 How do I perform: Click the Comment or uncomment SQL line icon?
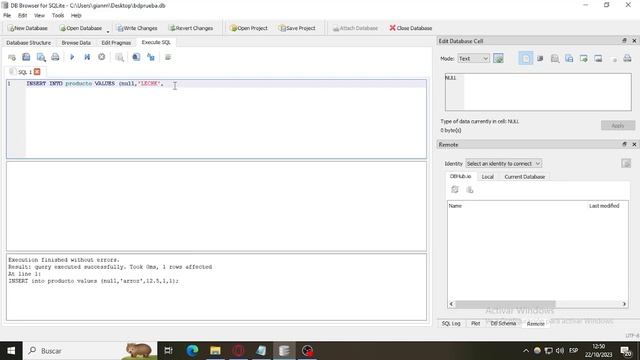tap(168, 57)
